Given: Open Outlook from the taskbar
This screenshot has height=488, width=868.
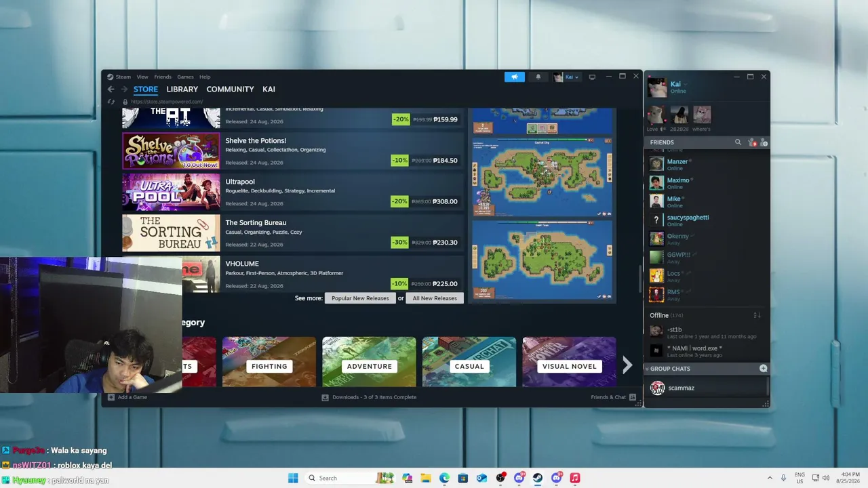Looking at the screenshot, I should [x=481, y=478].
